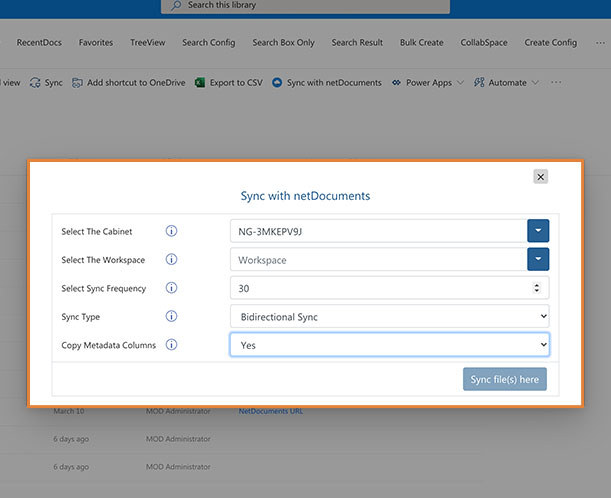Open the TreeView tab
Image resolution: width=611 pixels, height=498 pixels.
click(x=148, y=42)
